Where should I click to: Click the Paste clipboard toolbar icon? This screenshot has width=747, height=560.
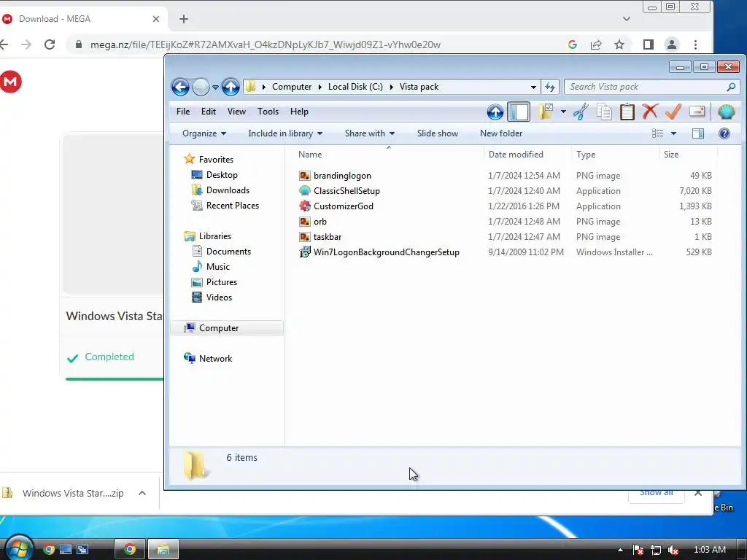coord(627,112)
